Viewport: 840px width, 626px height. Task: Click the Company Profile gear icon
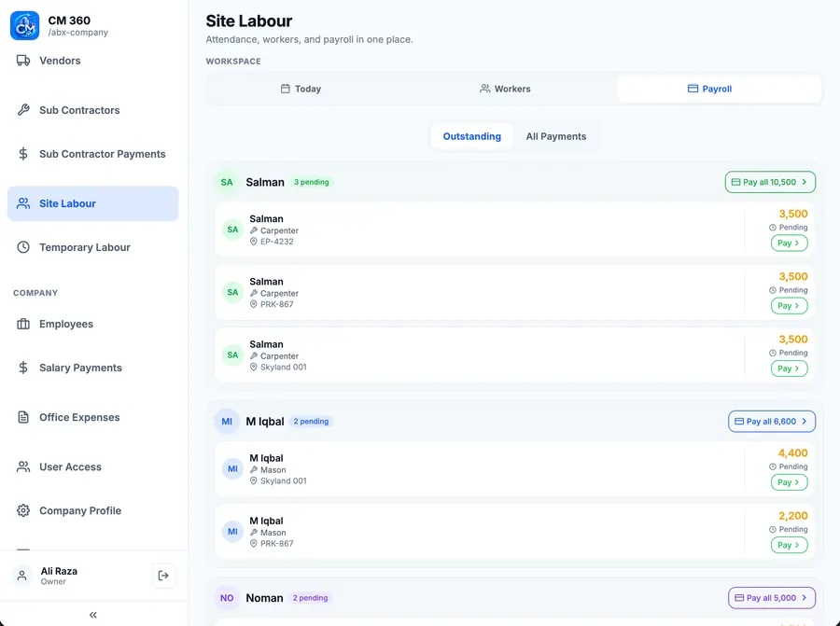23,510
